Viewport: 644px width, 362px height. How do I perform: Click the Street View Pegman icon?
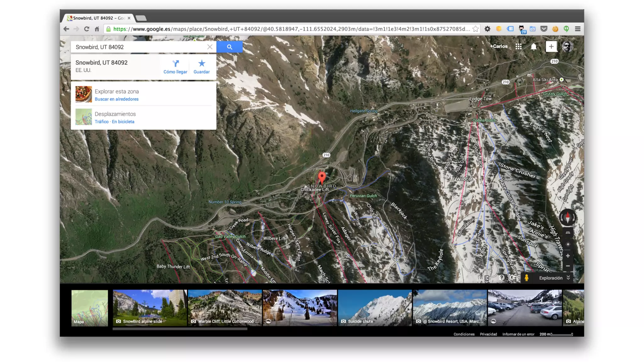click(x=526, y=278)
